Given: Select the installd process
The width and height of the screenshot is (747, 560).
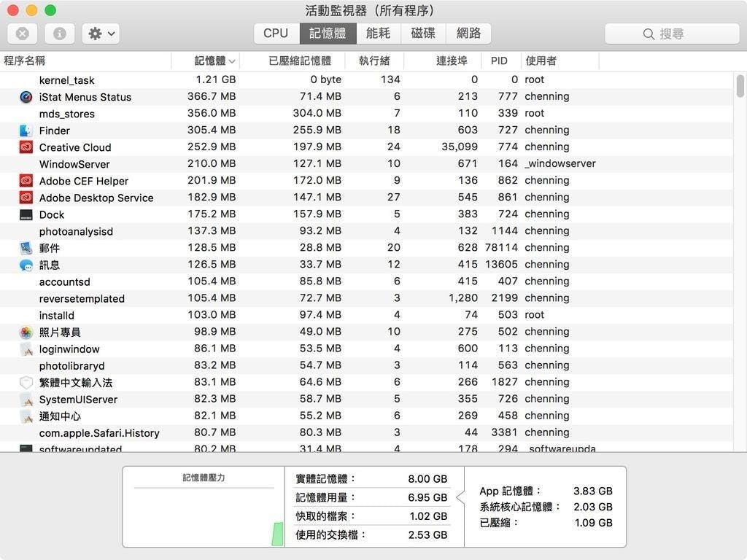Looking at the screenshot, I should (366, 315).
